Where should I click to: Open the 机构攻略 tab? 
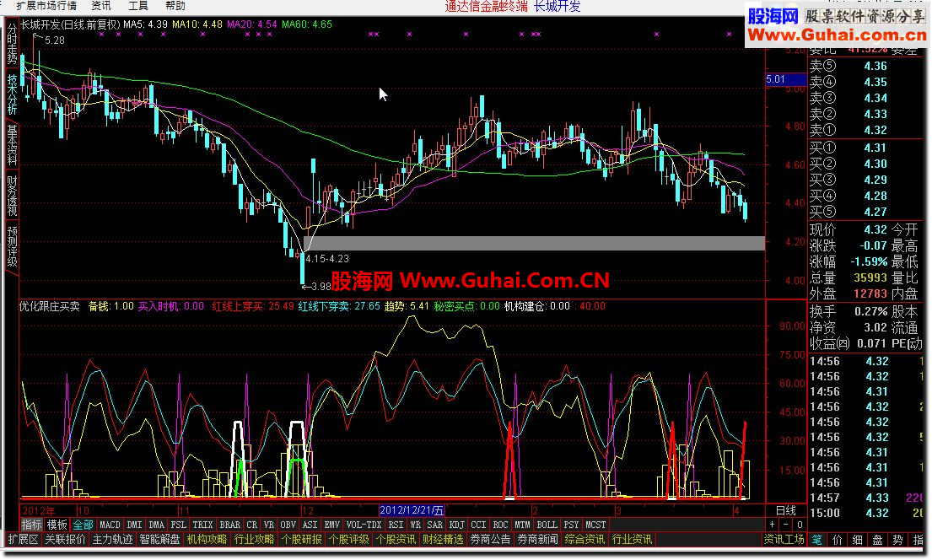(207, 540)
